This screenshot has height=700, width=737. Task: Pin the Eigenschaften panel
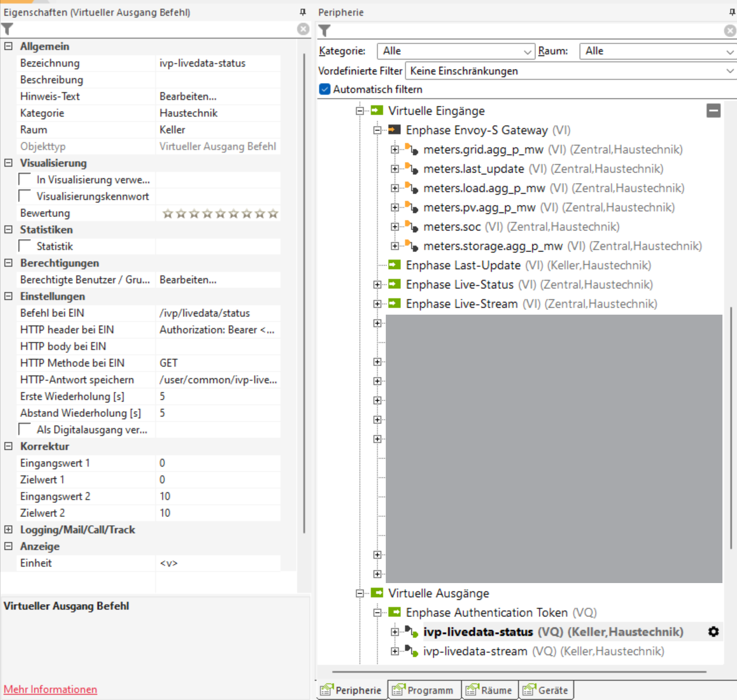302,12
